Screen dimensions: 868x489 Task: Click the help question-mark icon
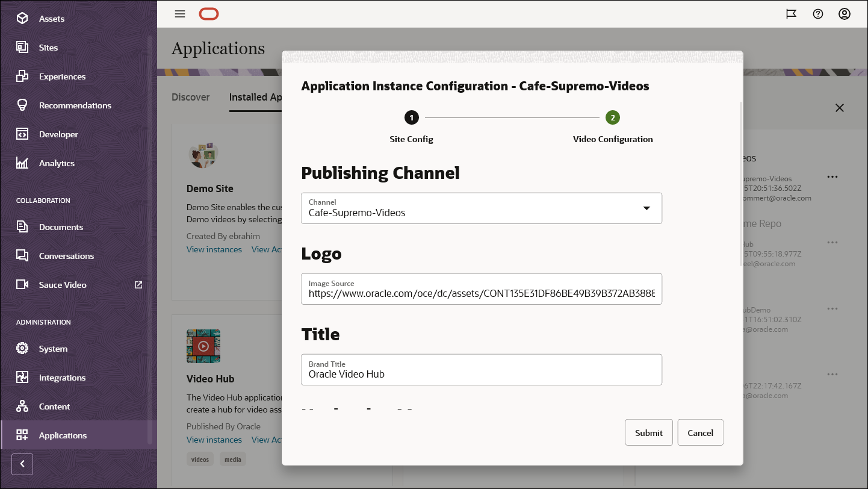pos(818,13)
